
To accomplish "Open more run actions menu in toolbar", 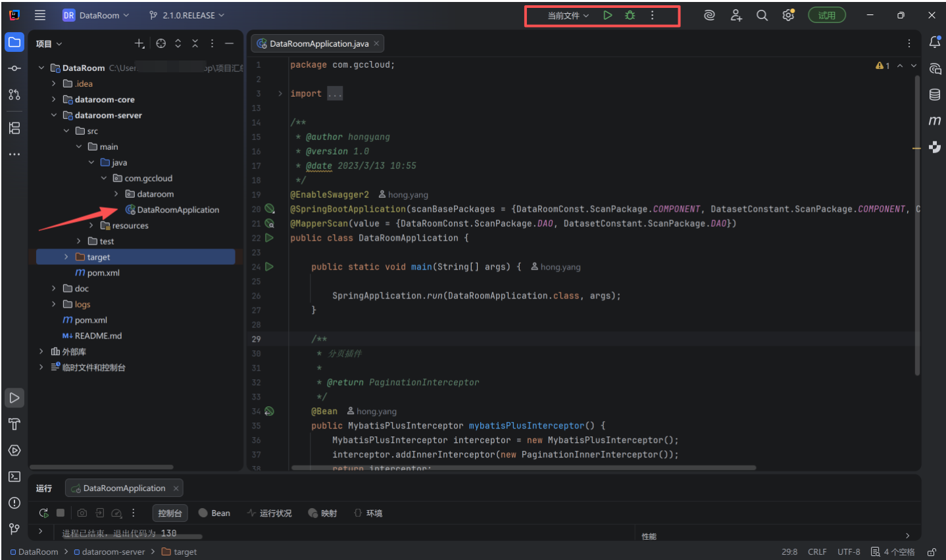I will [653, 15].
